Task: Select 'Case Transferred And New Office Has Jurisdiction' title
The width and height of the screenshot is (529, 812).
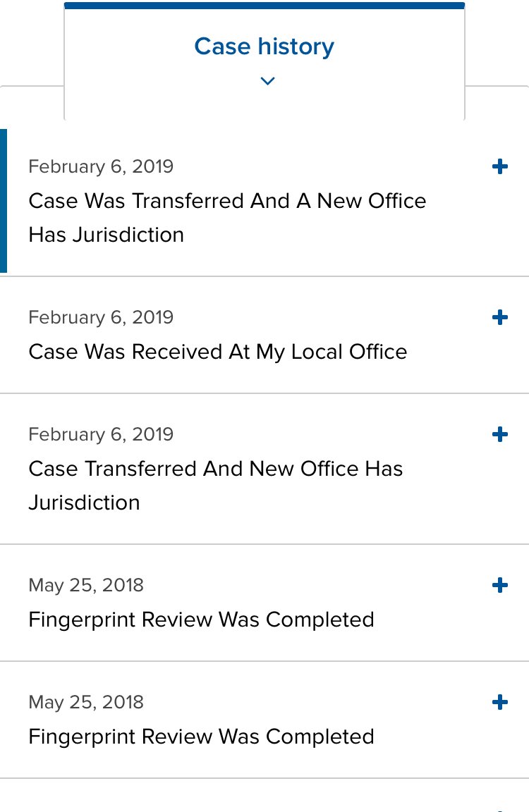Action: click(x=215, y=469)
